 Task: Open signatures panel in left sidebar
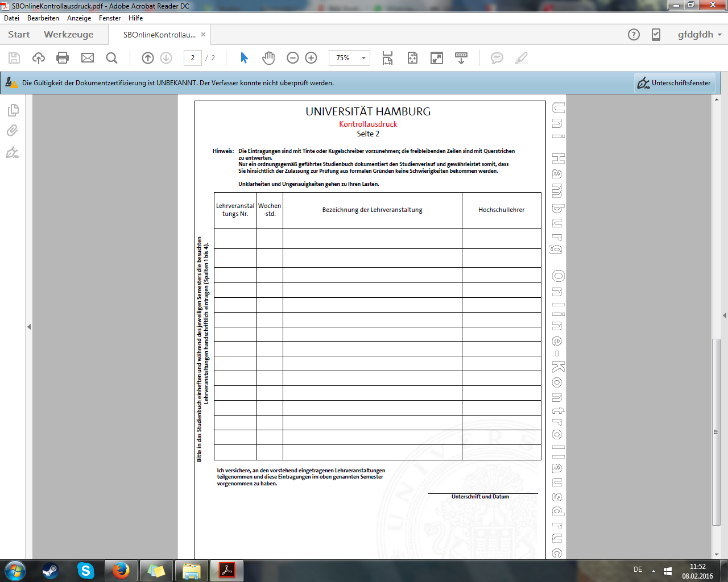[13, 152]
